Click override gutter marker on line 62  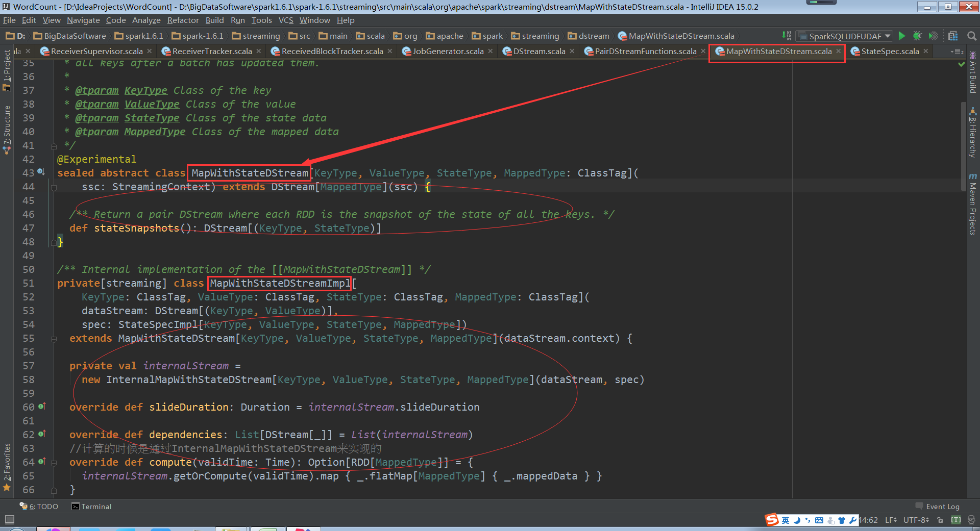coord(42,434)
